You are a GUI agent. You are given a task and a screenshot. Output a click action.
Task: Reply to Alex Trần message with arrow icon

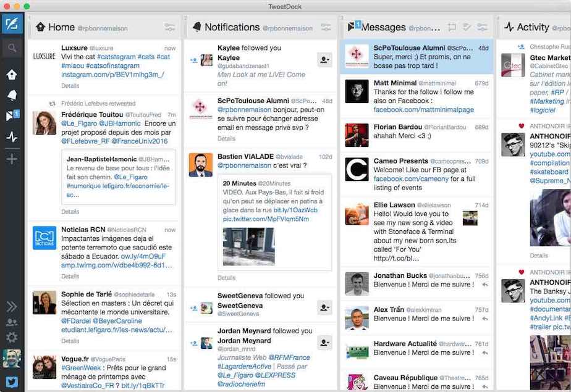(x=485, y=319)
